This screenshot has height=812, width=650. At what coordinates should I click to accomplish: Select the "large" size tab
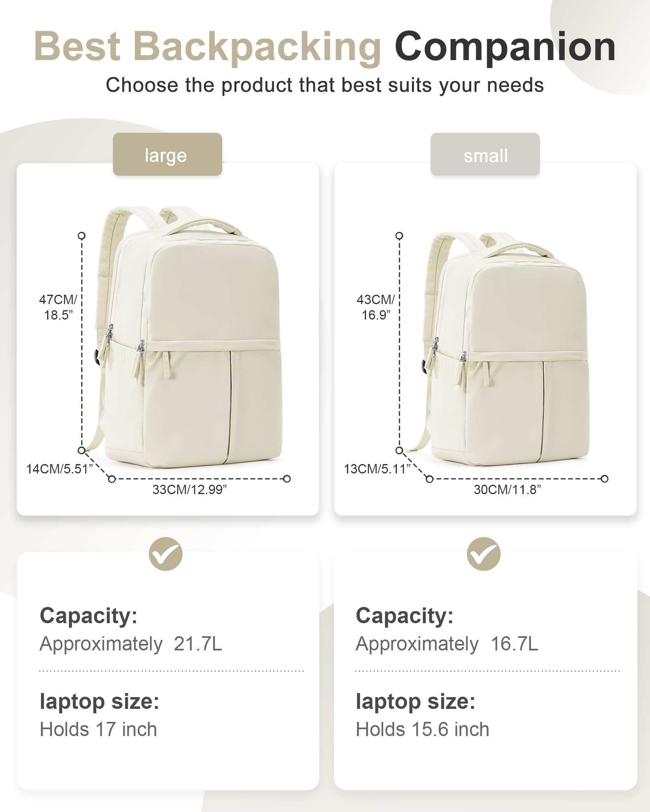coord(167,155)
